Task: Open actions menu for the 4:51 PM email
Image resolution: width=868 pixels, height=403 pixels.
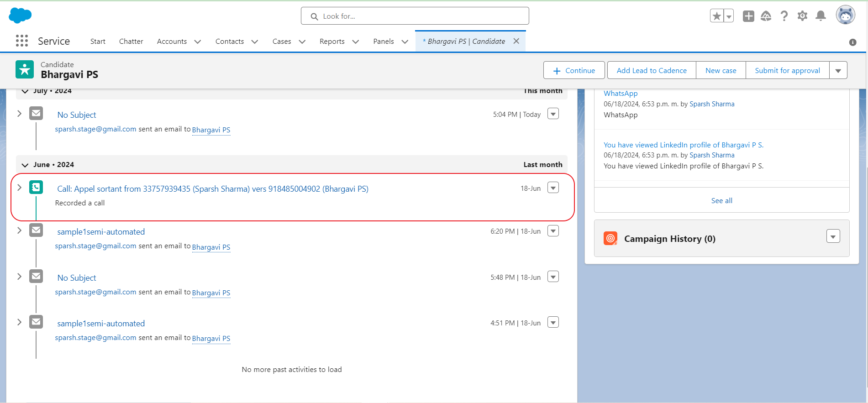Action: (553, 323)
